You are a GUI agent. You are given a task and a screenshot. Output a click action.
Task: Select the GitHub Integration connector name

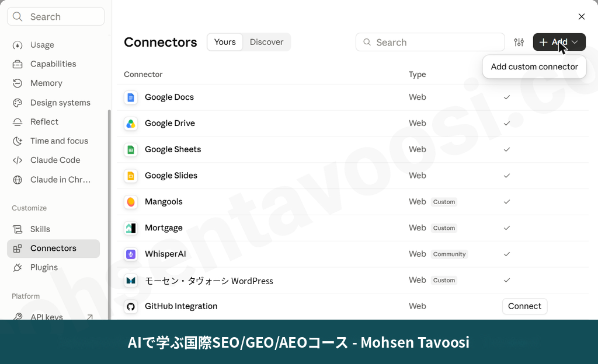click(181, 306)
